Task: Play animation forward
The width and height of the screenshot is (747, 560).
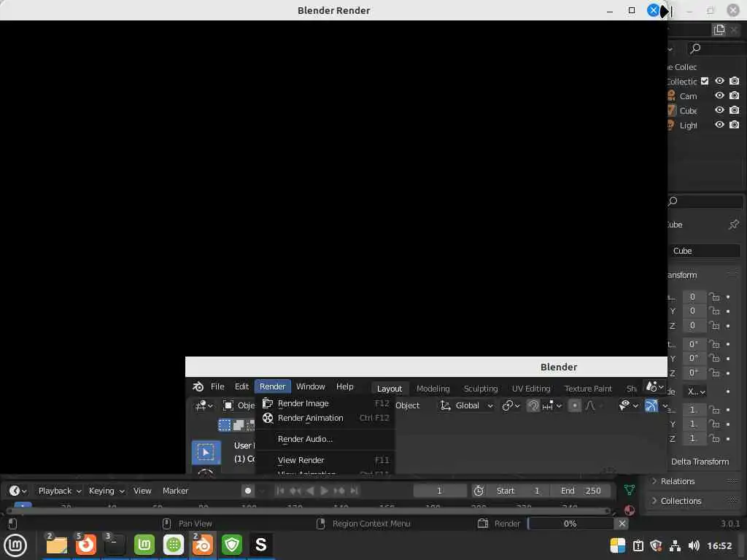Action: coord(324,491)
